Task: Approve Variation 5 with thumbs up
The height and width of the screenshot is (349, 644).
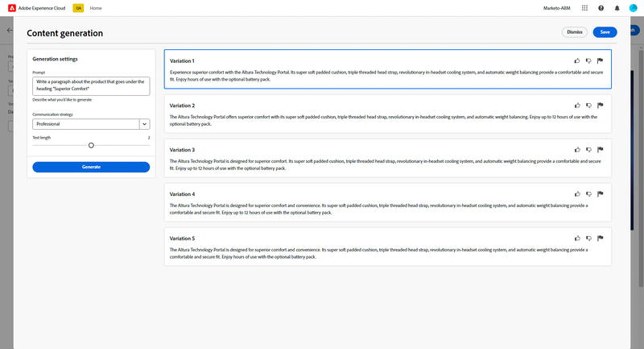Action: 577,238
